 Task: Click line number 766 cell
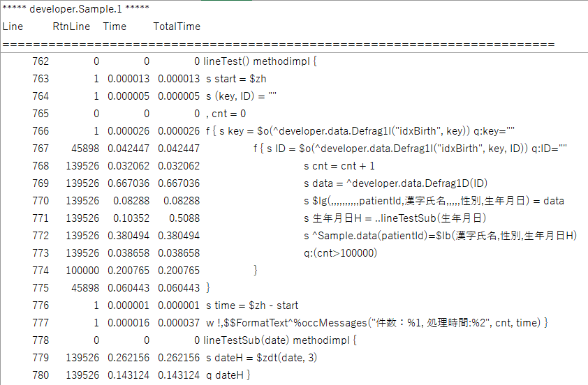41,130
